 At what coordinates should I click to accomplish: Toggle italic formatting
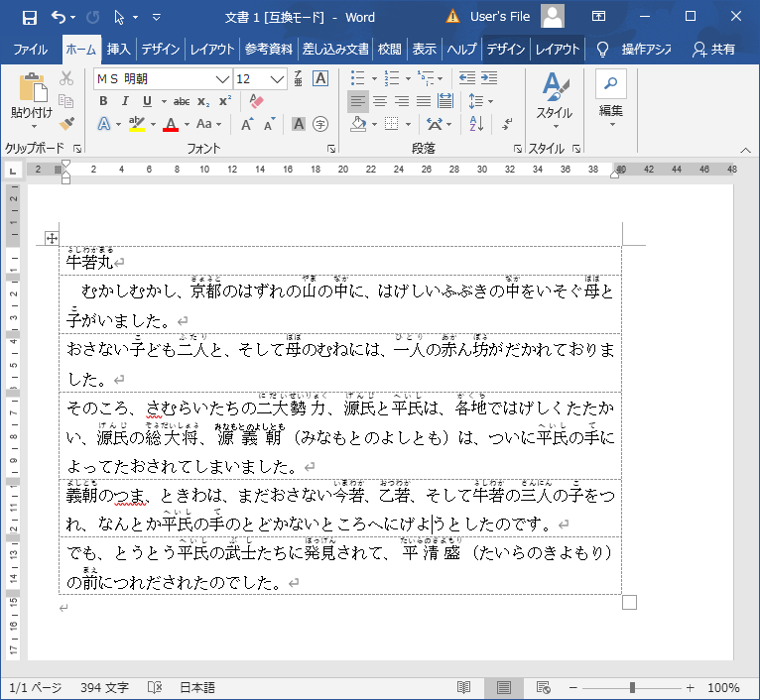click(x=125, y=101)
